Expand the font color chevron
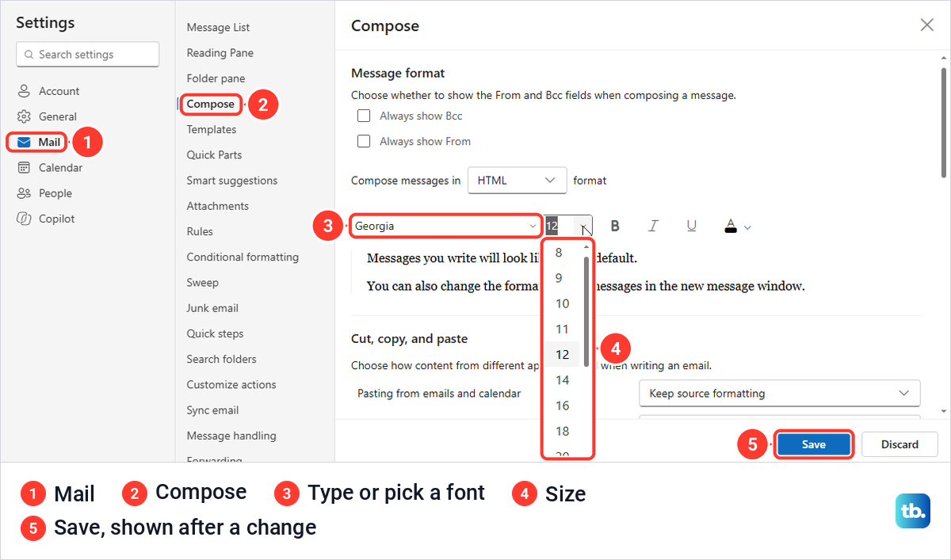This screenshot has width=951, height=560. [x=747, y=227]
